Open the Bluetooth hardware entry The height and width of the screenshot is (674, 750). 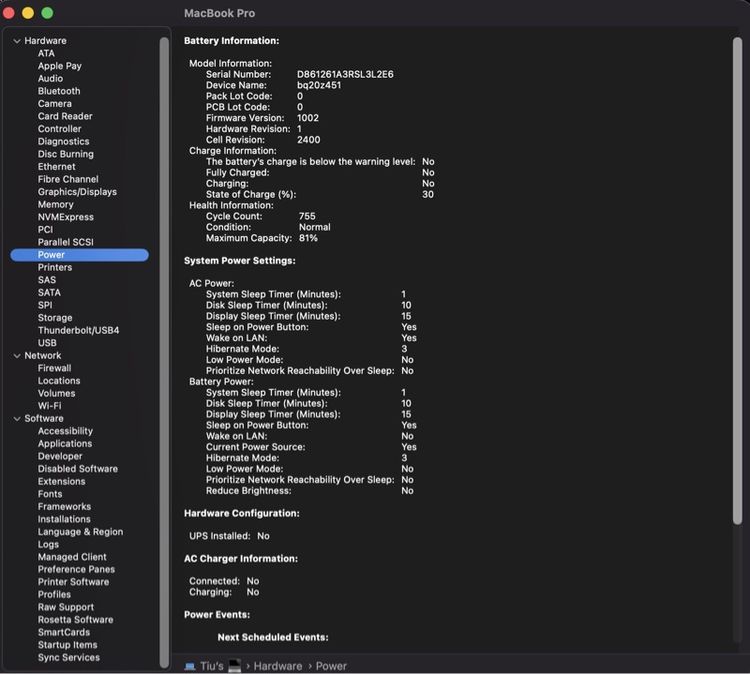tap(59, 91)
